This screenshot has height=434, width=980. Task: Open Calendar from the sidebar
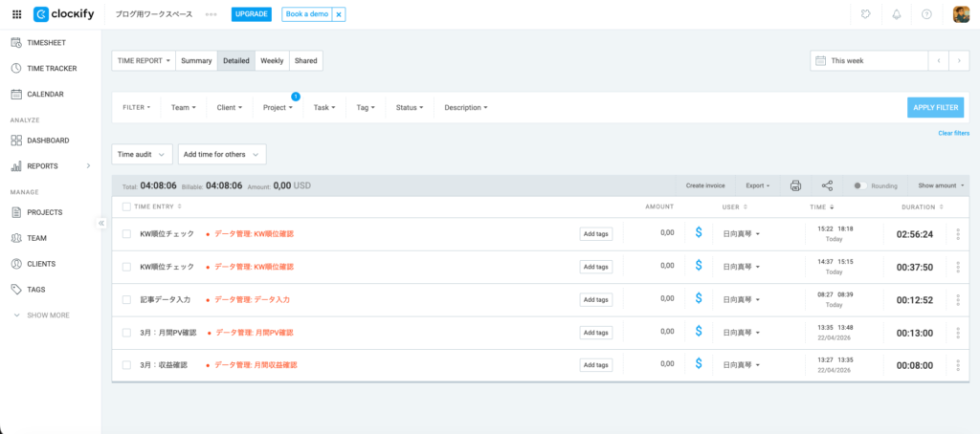click(x=45, y=94)
